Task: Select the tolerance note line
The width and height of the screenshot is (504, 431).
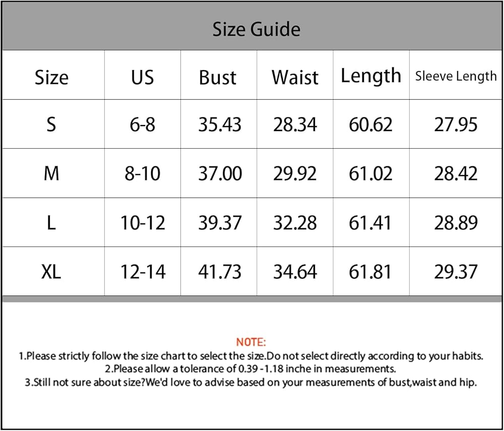Action: point(250,368)
